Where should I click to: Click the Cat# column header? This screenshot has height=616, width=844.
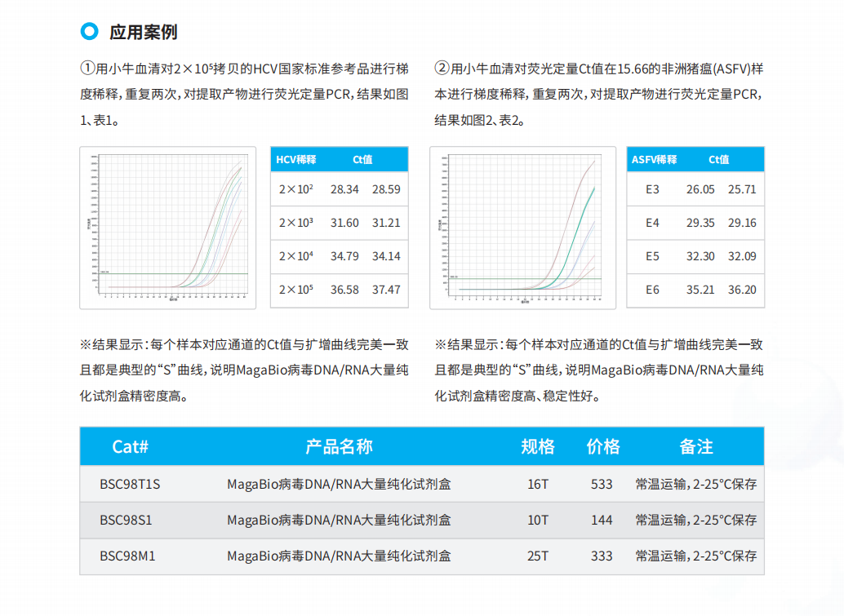[130, 447]
